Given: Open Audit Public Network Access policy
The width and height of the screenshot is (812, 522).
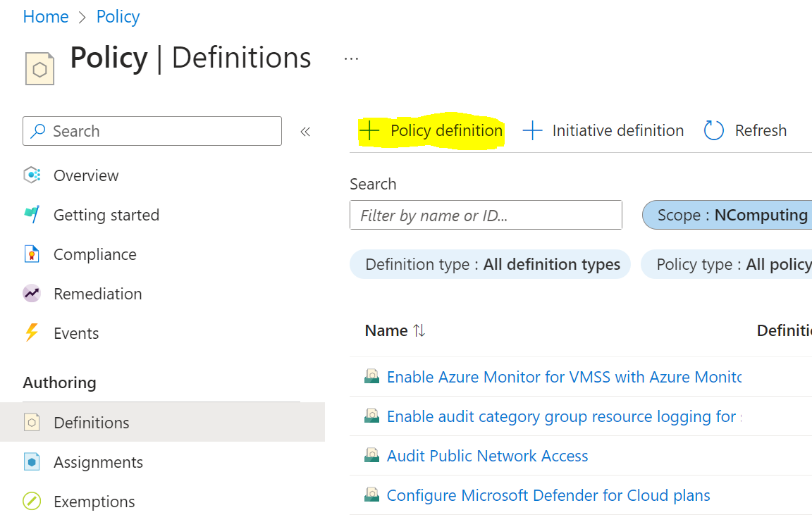Looking at the screenshot, I should 487,456.
